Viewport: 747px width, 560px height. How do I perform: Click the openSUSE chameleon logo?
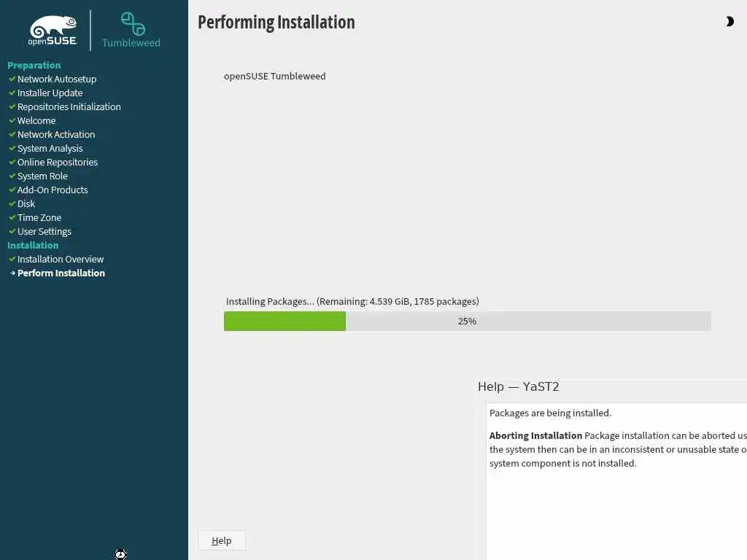tap(53, 31)
